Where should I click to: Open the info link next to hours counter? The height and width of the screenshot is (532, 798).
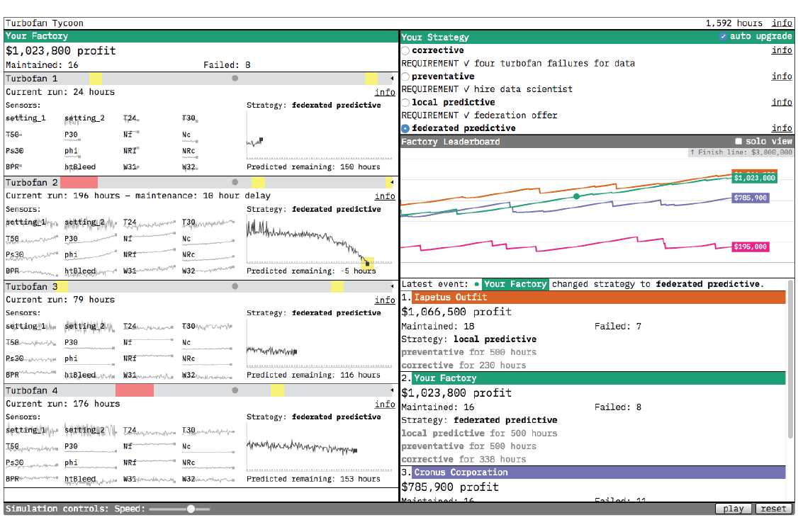[782, 23]
